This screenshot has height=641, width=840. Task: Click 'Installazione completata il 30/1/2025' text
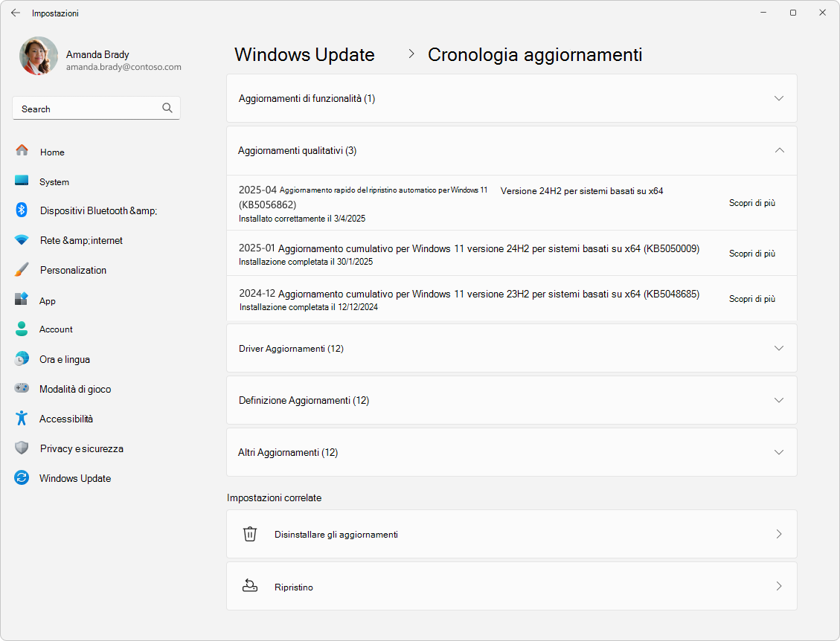tap(306, 262)
